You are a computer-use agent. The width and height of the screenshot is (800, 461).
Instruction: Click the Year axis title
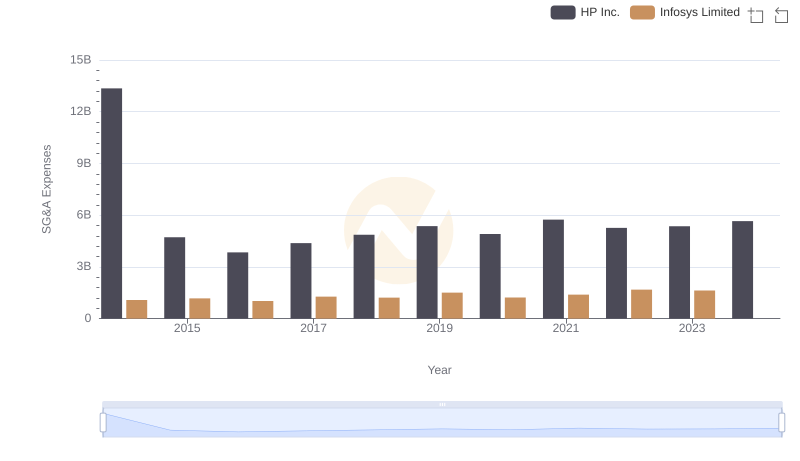pyautogui.click(x=439, y=370)
